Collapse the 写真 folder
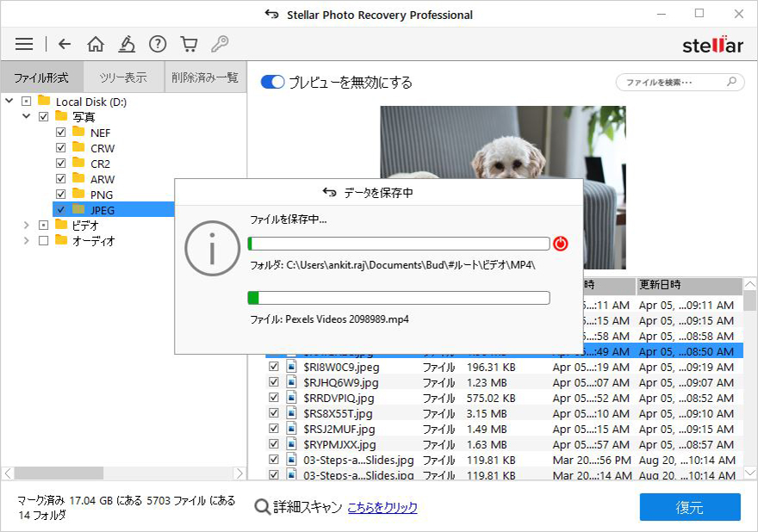Viewport: 758px width, 532px height. tap(26, 116)
